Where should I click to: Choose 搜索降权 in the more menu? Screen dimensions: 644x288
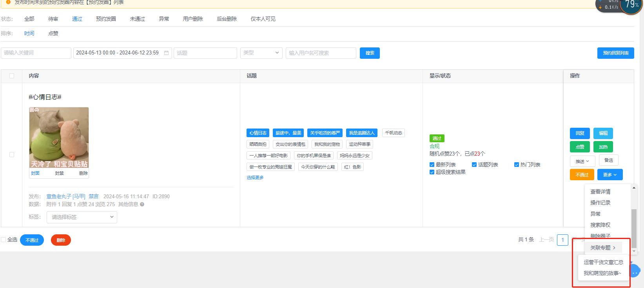[x=600, y=225]
